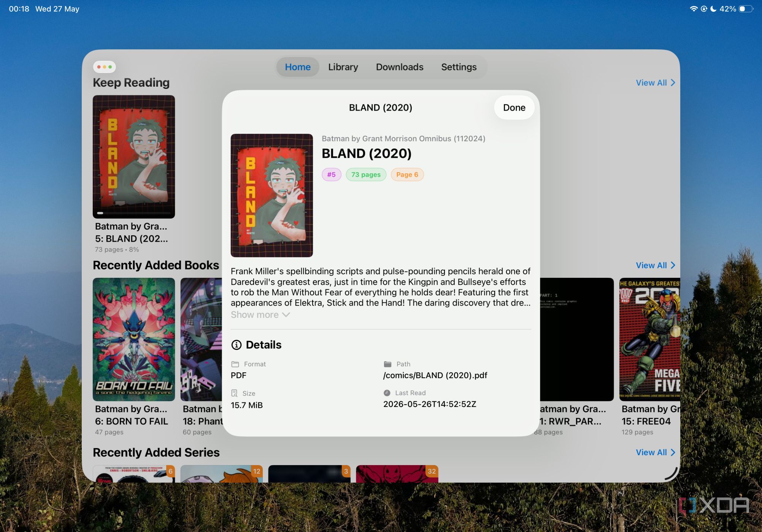Switch to the Home tab
This screenshot has width=762, height=532.
coord(298,67)
